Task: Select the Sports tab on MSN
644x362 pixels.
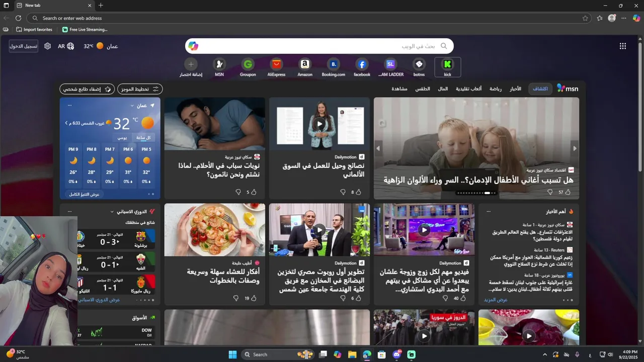Action: click(495, 89)
